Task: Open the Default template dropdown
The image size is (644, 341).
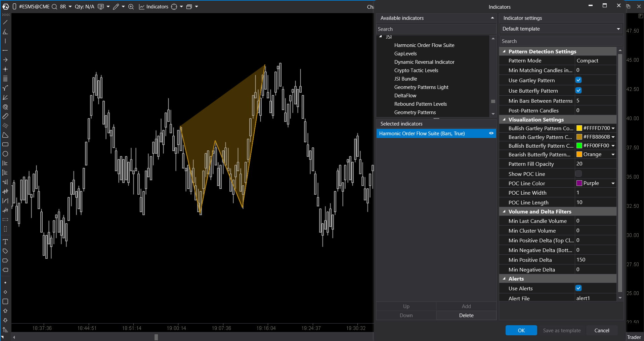Action: click(561, 29)
